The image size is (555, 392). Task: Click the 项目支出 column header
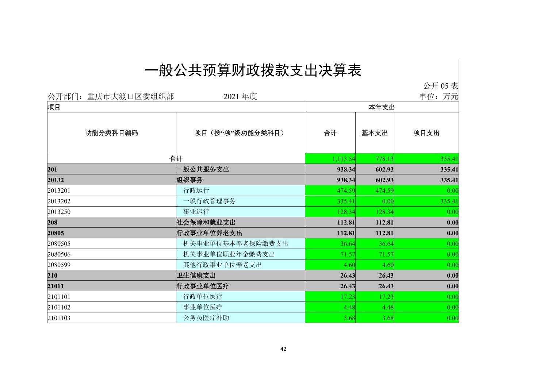click(x=426, y=133)
